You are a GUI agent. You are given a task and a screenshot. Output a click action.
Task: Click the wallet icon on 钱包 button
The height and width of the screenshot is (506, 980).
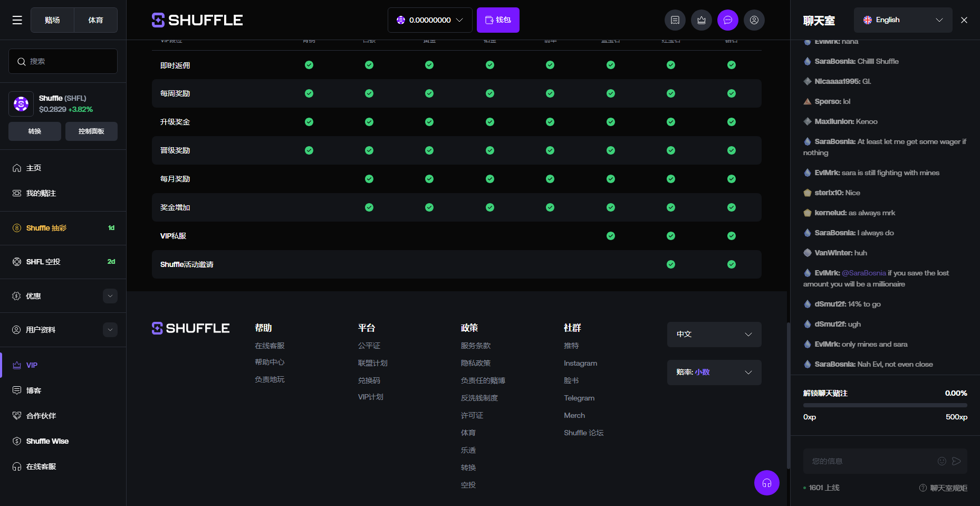[x=489, y=20]
